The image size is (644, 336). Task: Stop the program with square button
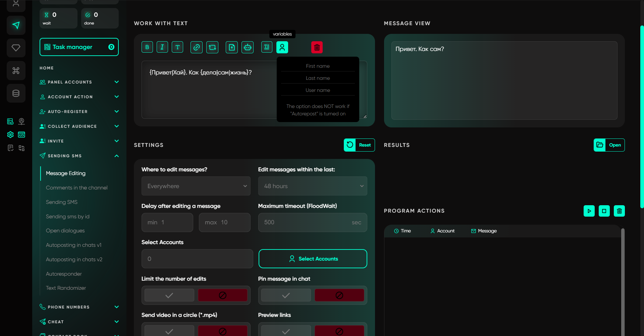(x=604, y=211)
